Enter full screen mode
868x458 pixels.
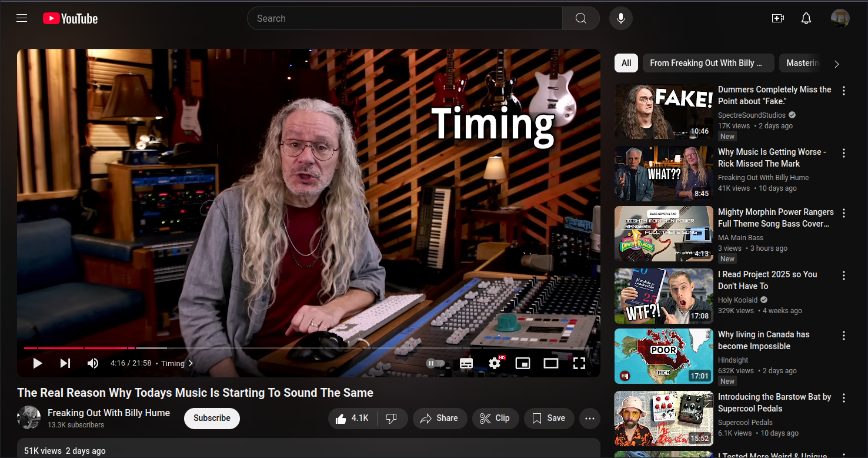pos(579,363)
